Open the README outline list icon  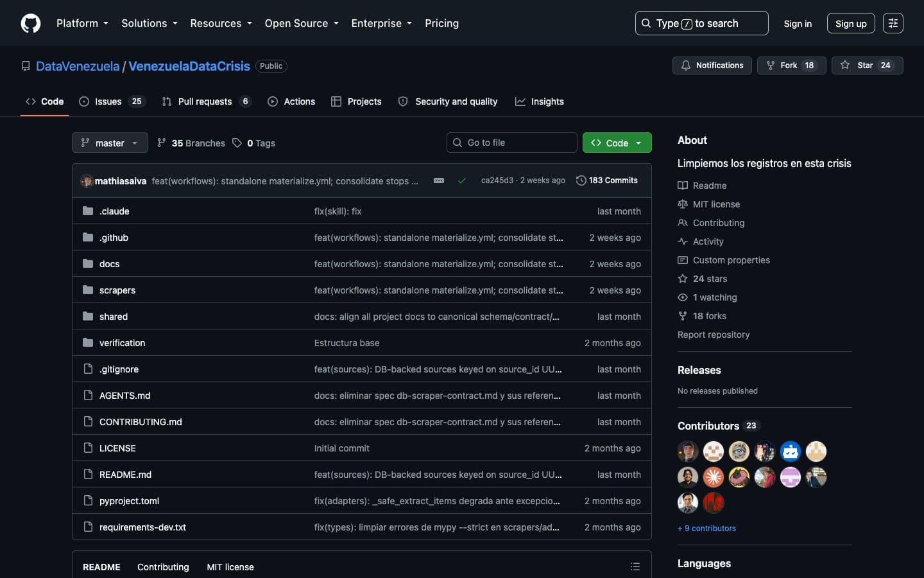pyautogui.click(x=635, y=566)
